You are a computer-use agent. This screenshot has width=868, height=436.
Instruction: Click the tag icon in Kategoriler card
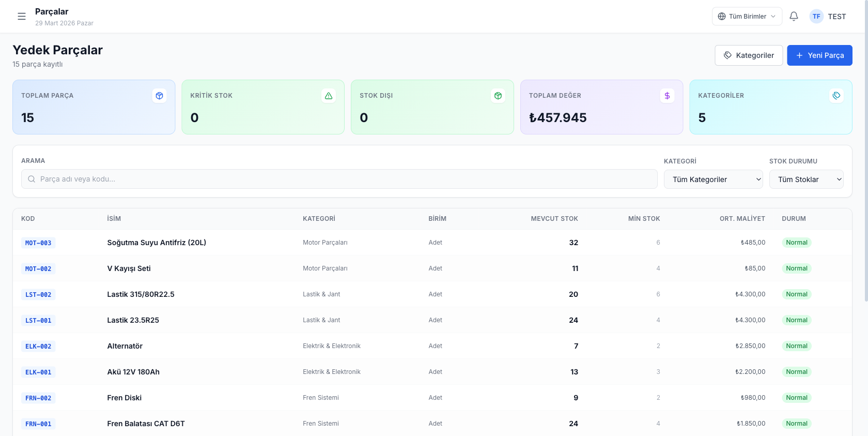coord(836,96)
